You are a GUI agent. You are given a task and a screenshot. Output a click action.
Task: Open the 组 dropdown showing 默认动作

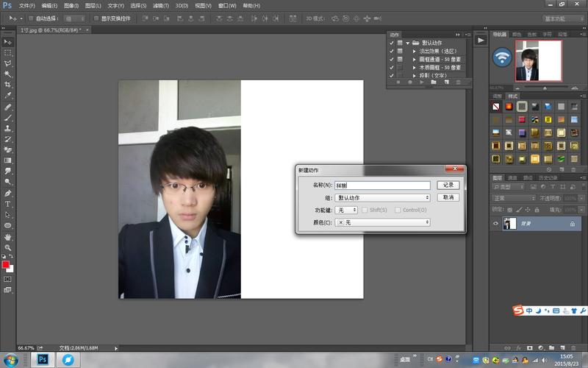(x=382, y=198)
